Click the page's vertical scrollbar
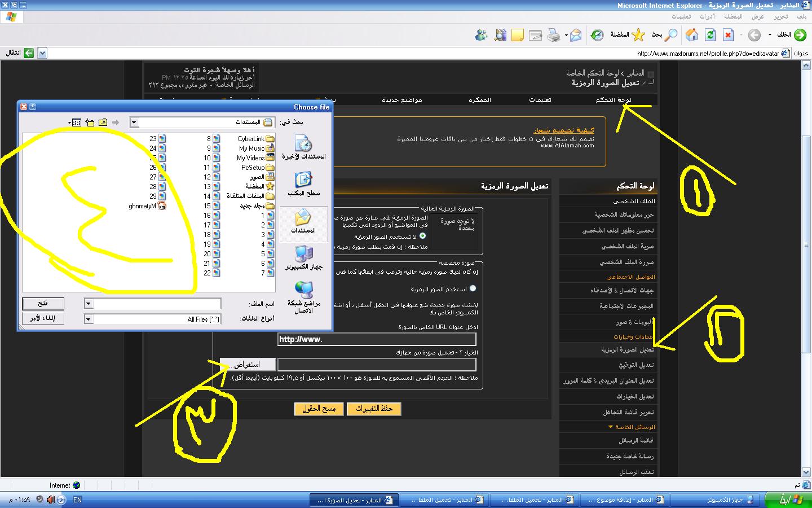 [x=807, y=244]
